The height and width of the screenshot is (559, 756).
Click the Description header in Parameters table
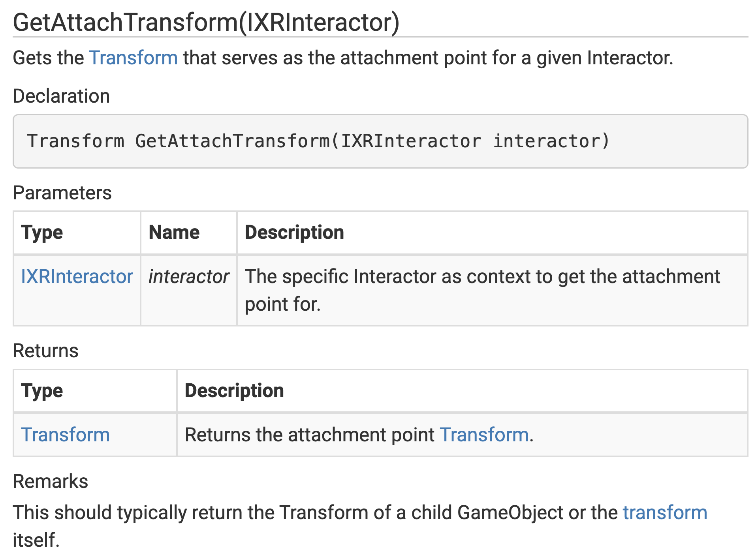[x=294, y=232]
